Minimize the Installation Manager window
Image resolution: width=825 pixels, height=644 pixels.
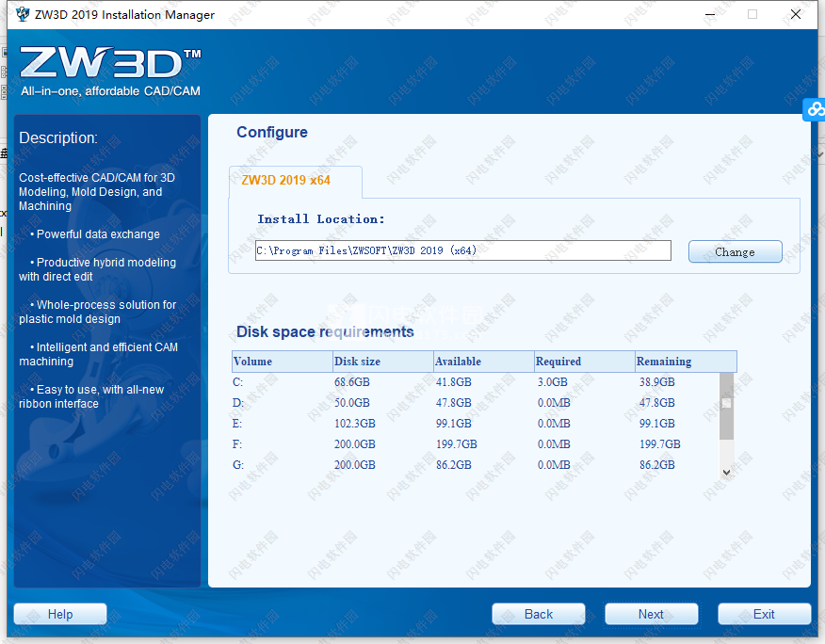710,14
